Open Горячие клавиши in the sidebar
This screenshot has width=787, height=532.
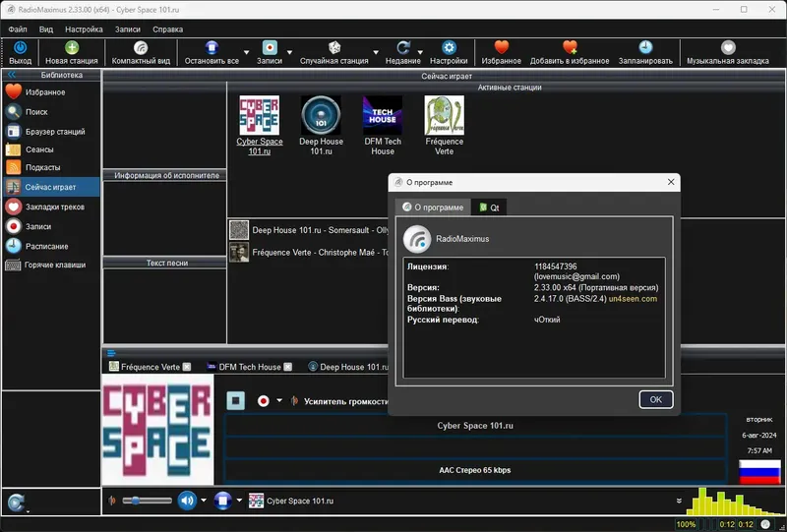(x=51, y=265)
